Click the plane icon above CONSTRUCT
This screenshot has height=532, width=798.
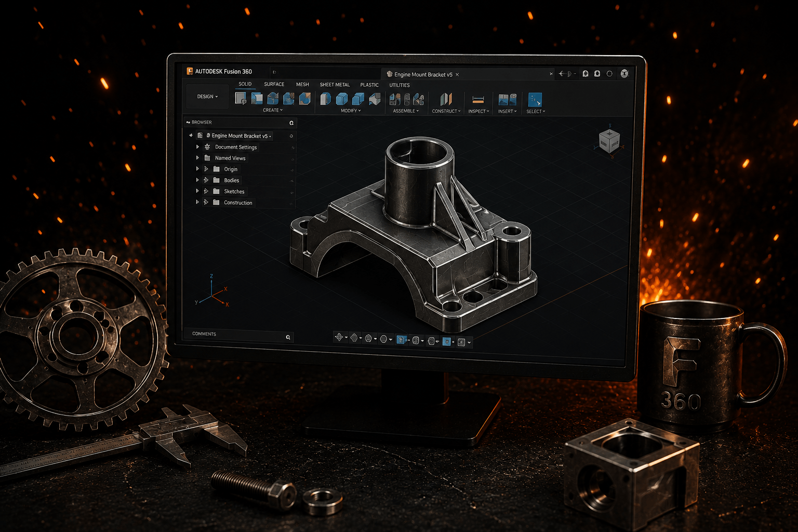[x=446, y=99]
